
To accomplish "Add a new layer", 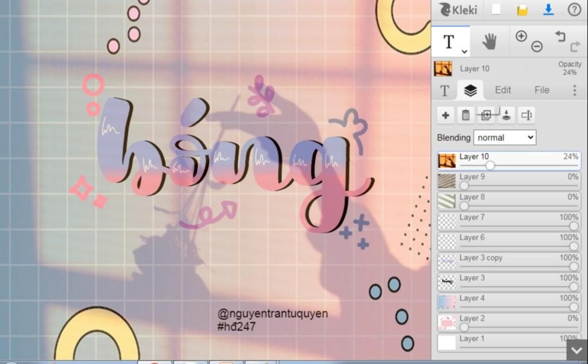I will click(x=446, y=115).
